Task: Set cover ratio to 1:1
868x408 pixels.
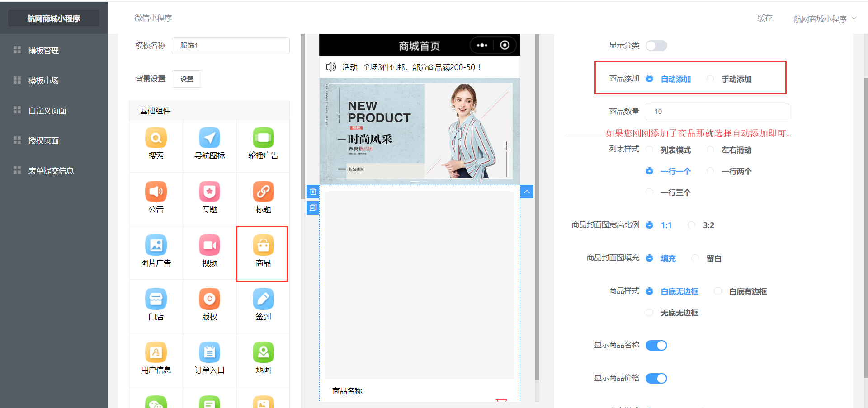Action: pyautogui.click(x=659, y=225)
